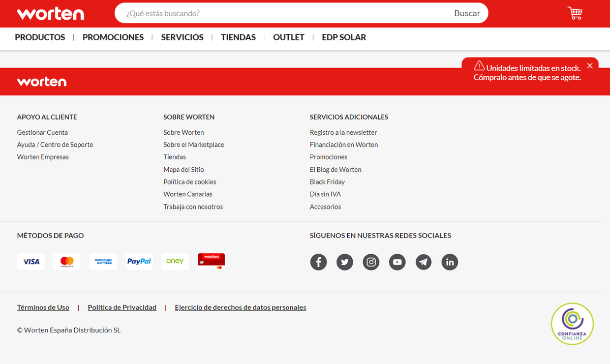Click the PayPal payment logo

[x=139, y=261]
